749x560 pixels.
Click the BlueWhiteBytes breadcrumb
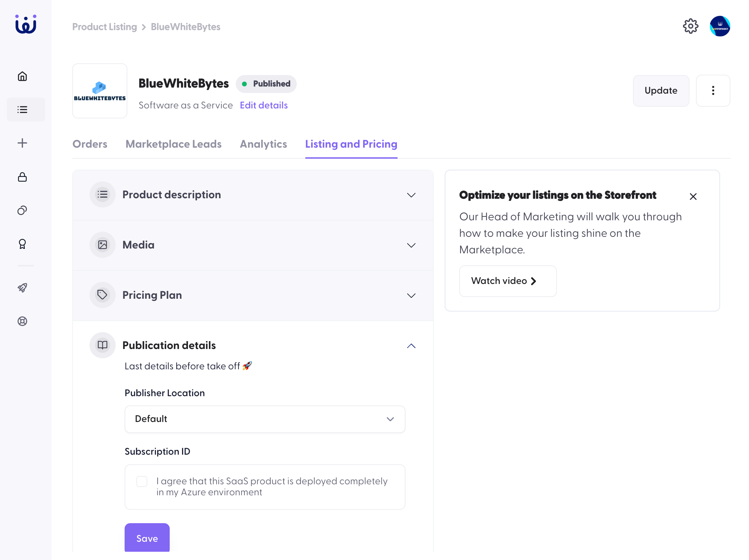pyautogui.click(x=186, y=27)
